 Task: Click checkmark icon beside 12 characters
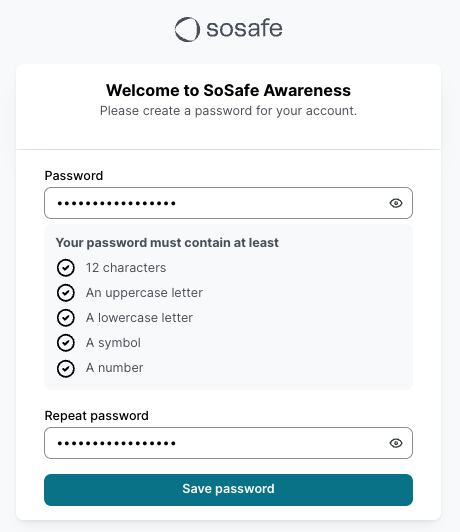point(65,268)
